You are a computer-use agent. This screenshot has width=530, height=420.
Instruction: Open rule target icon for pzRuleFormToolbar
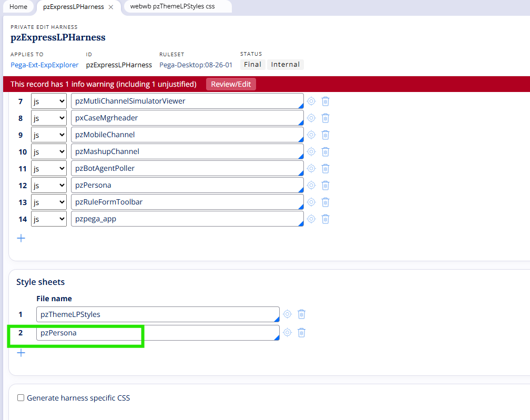click(x=311, y=202)
